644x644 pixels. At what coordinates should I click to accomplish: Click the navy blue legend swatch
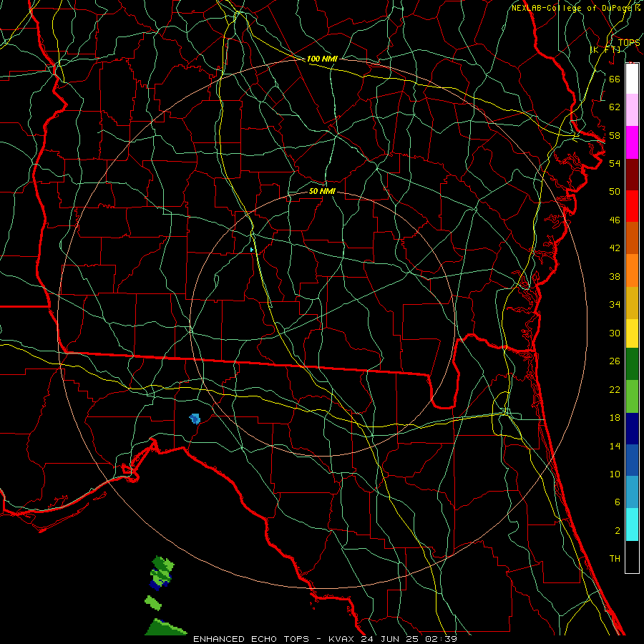pos(632,429)
